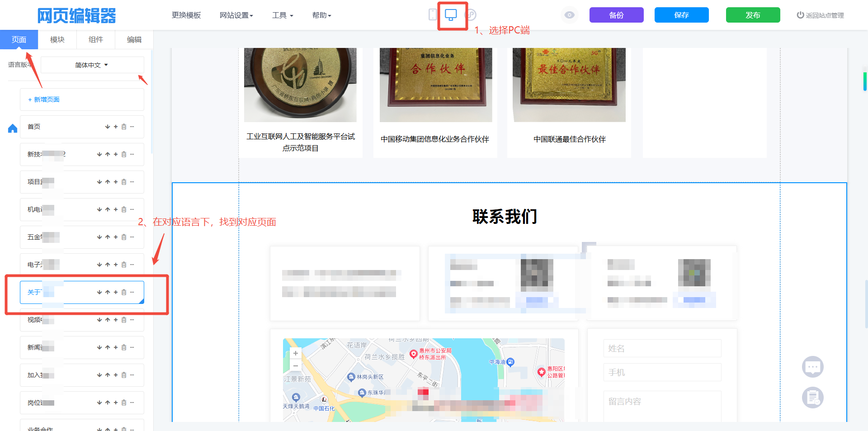868x431 pixels.
Task: Toggle the eye preview icon
Action: click(570, 15)
